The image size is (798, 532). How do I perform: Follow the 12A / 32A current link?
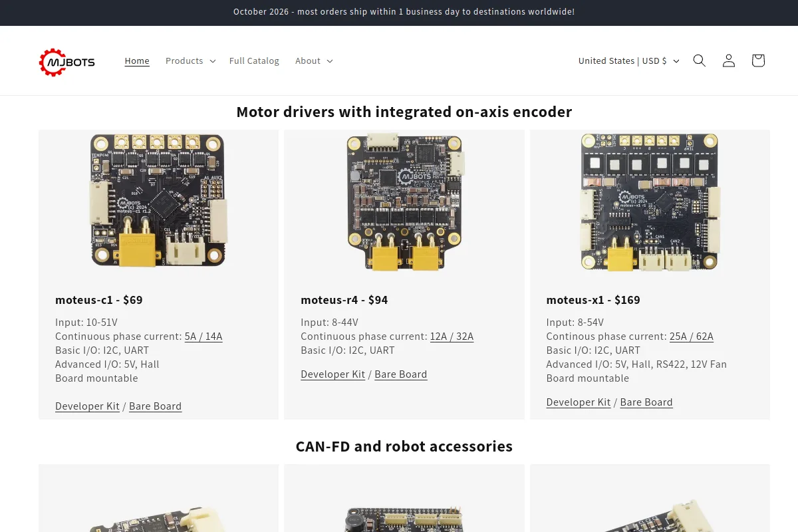[452, 336]
